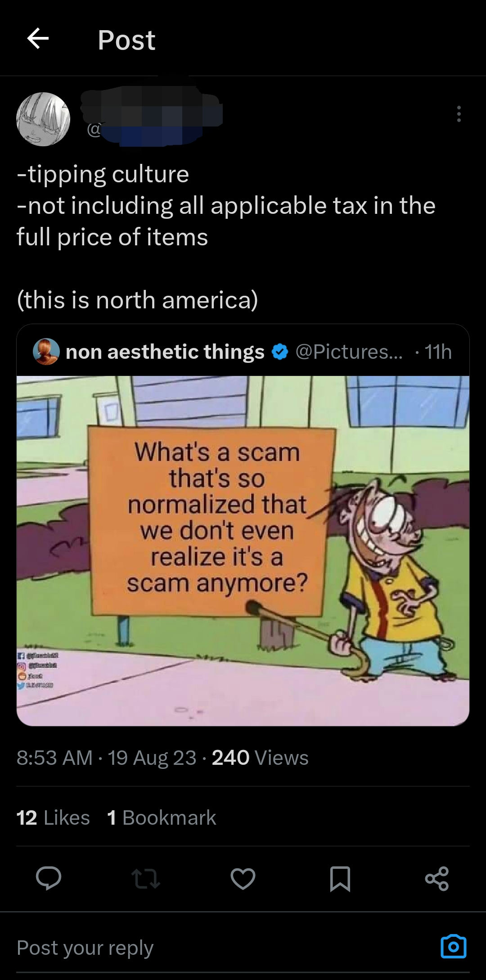
Task: View the 240 Views analytics
Action: coord(260,758)
